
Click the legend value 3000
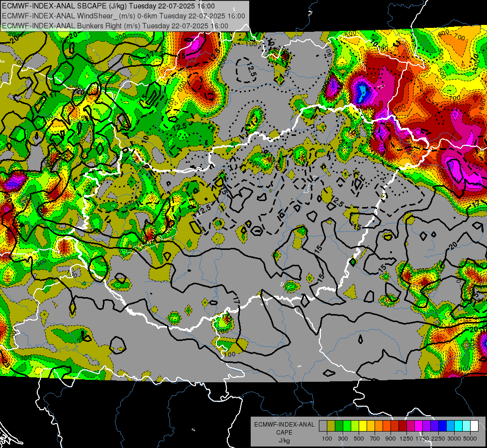click(454, 439)
